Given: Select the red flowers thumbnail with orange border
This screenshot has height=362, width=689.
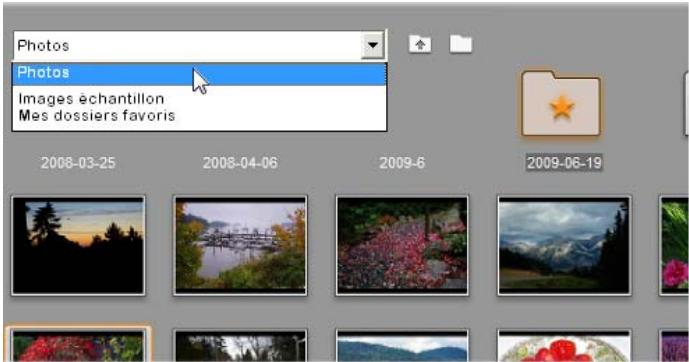Looking at the screenshot, I should point(79,344).
